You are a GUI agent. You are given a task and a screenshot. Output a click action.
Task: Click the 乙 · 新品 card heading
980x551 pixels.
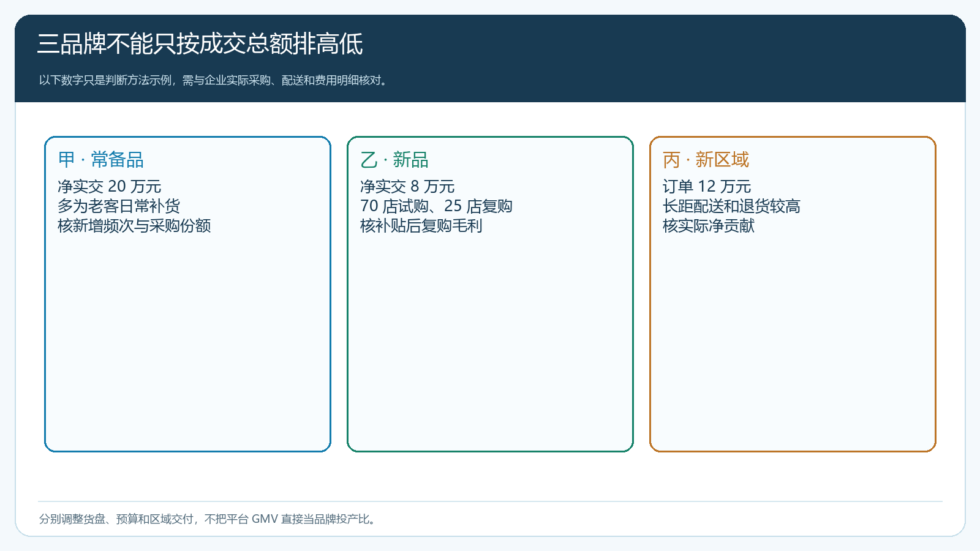click(394, 160)
